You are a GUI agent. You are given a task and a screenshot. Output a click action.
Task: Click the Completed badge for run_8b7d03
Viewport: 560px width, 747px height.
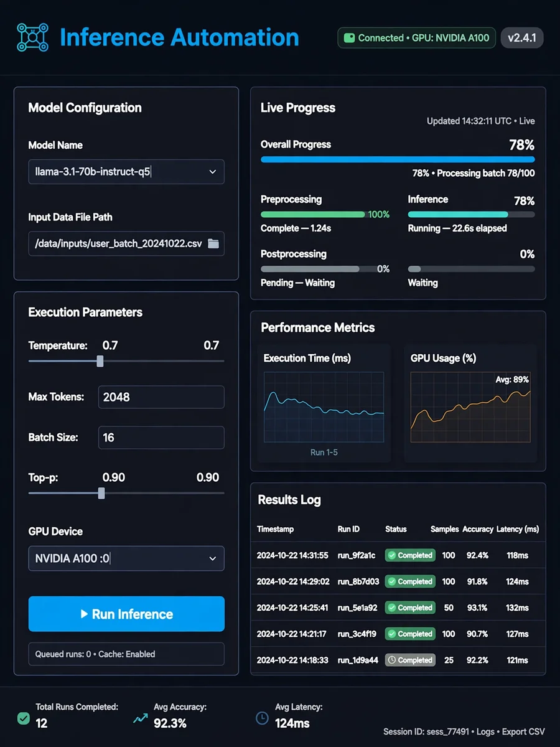click(x=410, y=581)
